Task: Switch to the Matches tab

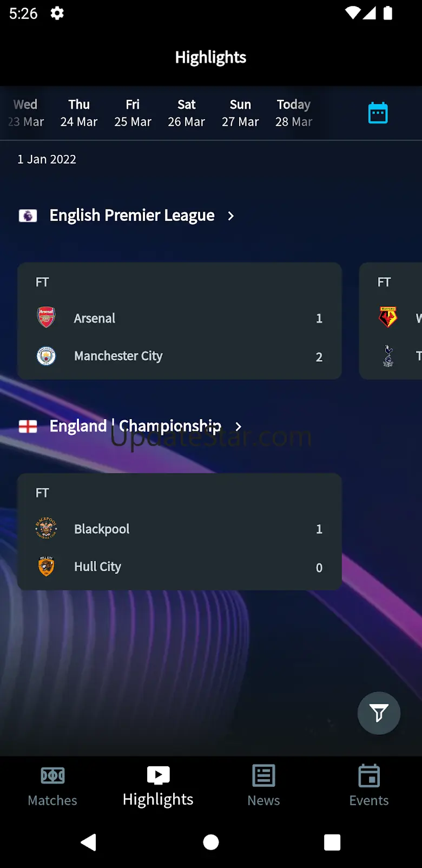Action: pyautogui.click(x=52, y=786)
